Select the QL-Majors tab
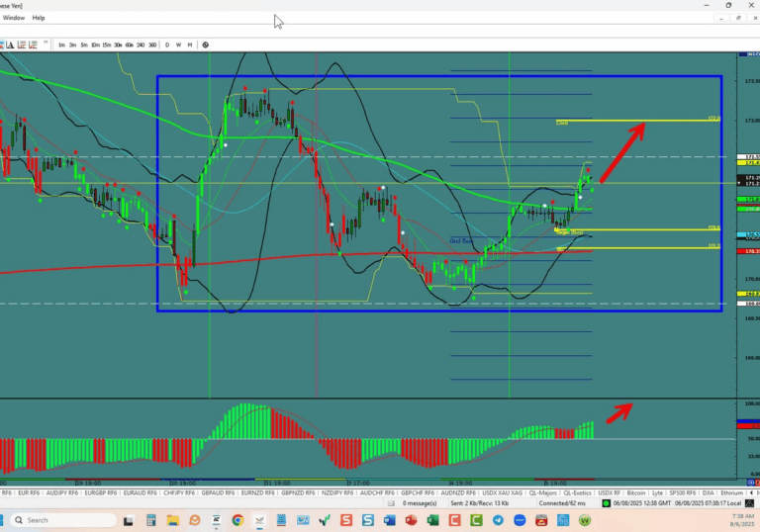The image size is (760, 532). pyautogui.click(x=542, y=493)
